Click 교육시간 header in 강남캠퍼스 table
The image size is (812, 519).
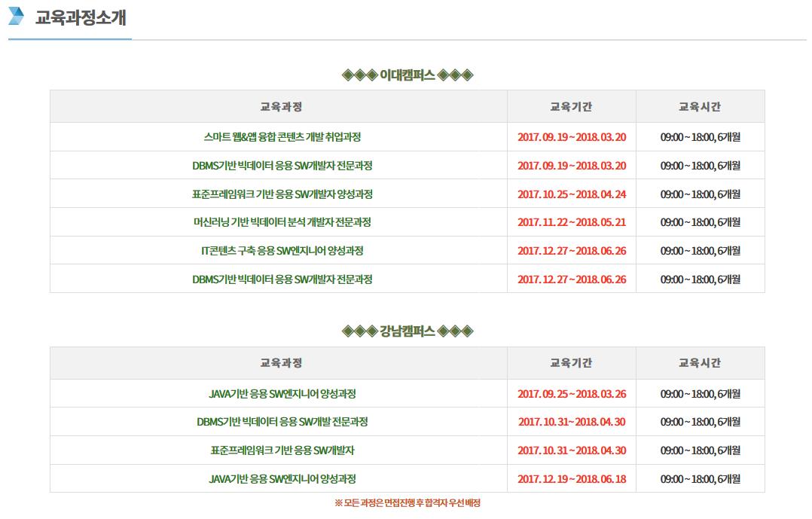(700, 362)
